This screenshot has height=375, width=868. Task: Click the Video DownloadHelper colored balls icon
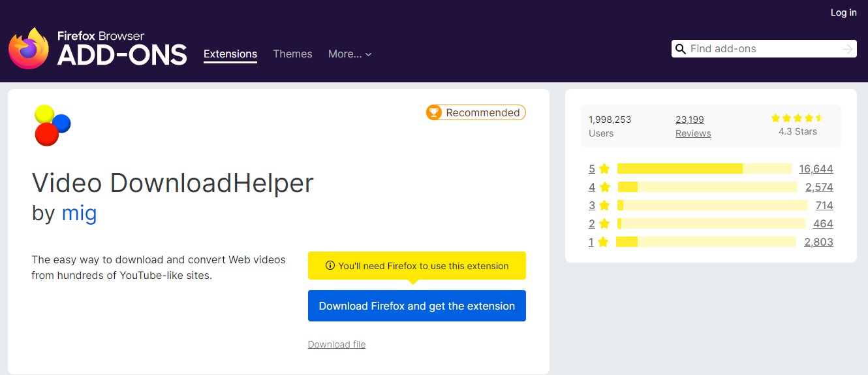tap(52, 125)
